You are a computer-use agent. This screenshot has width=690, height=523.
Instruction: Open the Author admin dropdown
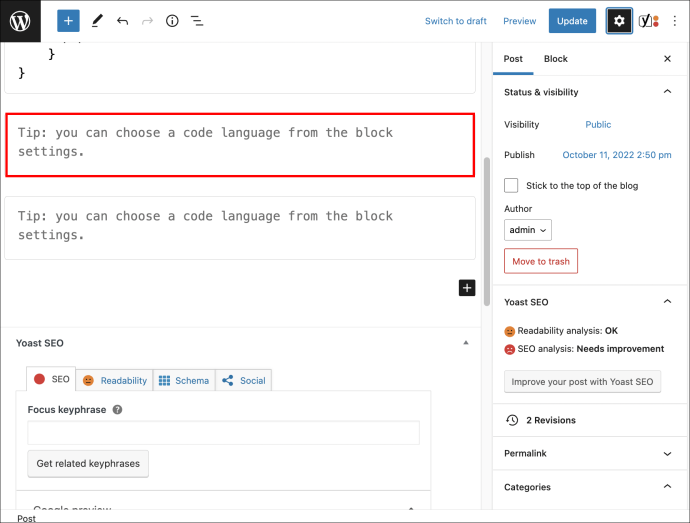[528, 230]
